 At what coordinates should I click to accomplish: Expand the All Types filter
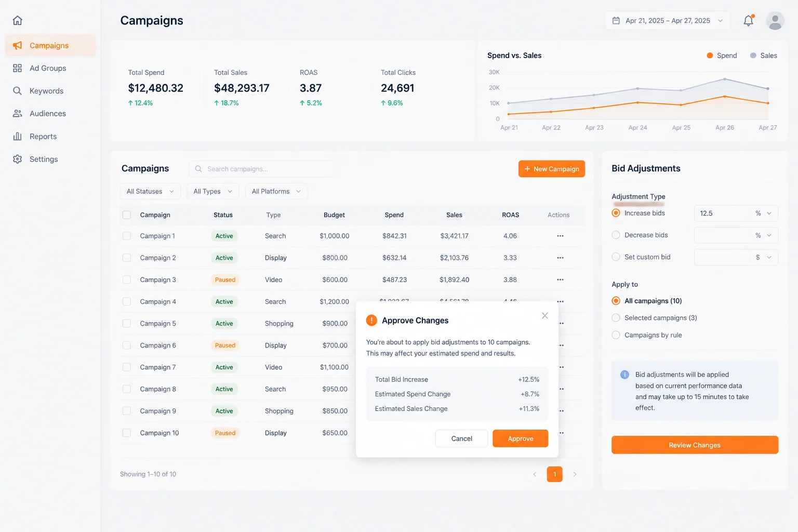213,191
